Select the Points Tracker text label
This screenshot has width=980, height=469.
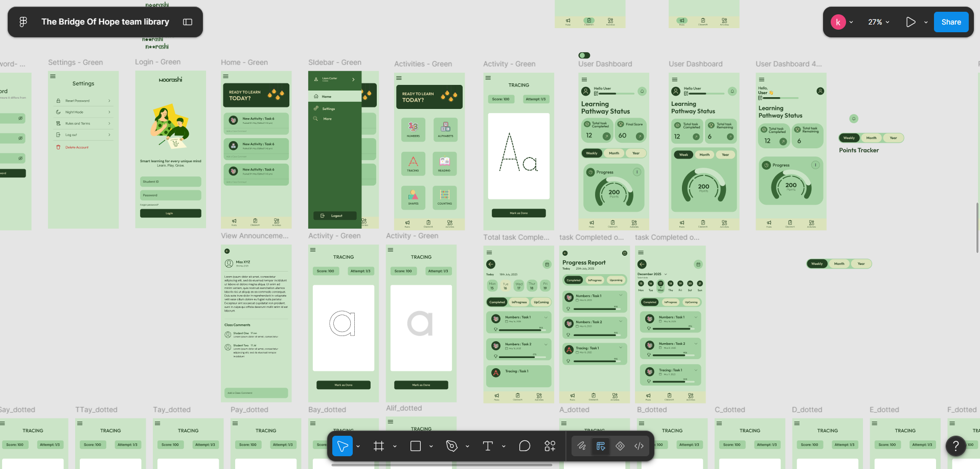(x=859, y=150)
